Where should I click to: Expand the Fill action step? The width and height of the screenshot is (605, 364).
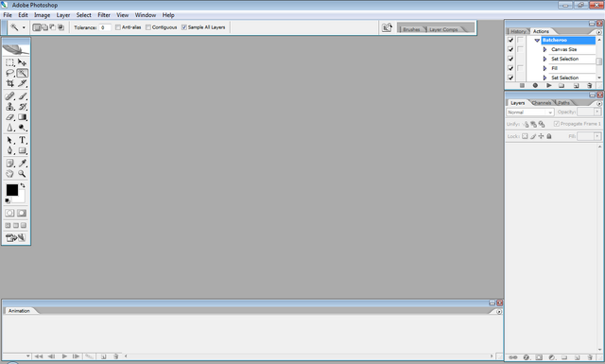tap(544, 68)
